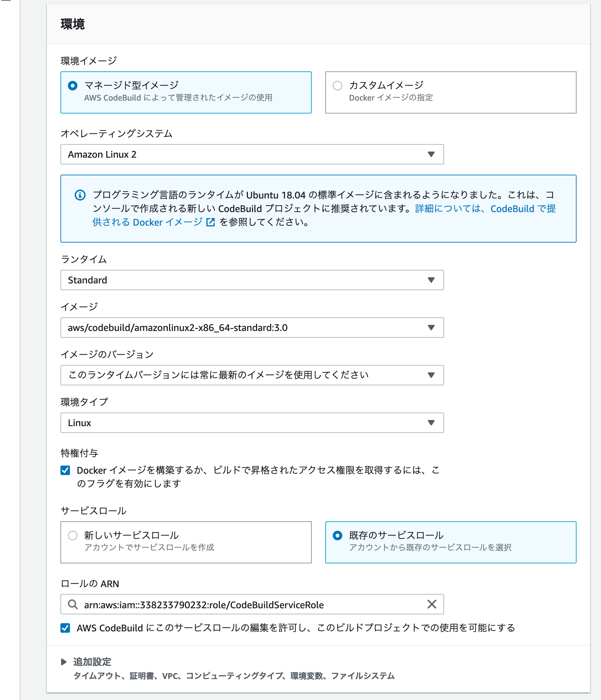
Task: Open the 環境タイプ dropdown showing Linux
Action: [252, 423]
